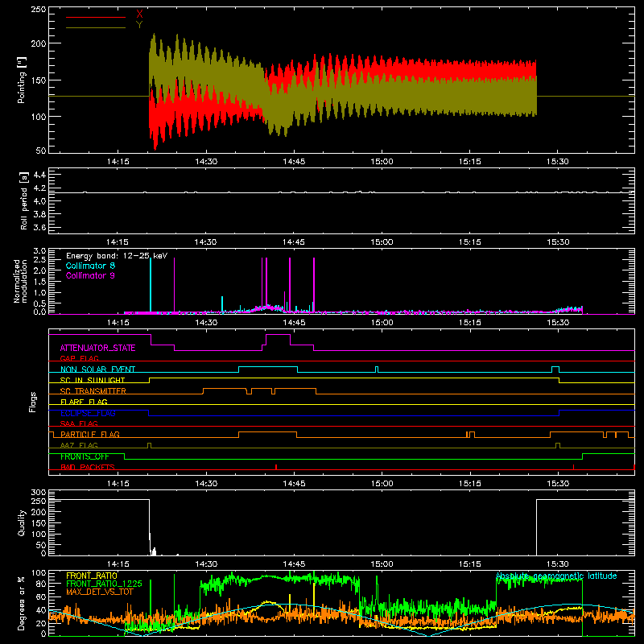This screenshot has height=644, width=644.
Task: Click the '4.4' tick on Roll period axis
Action: coord(39,175)
